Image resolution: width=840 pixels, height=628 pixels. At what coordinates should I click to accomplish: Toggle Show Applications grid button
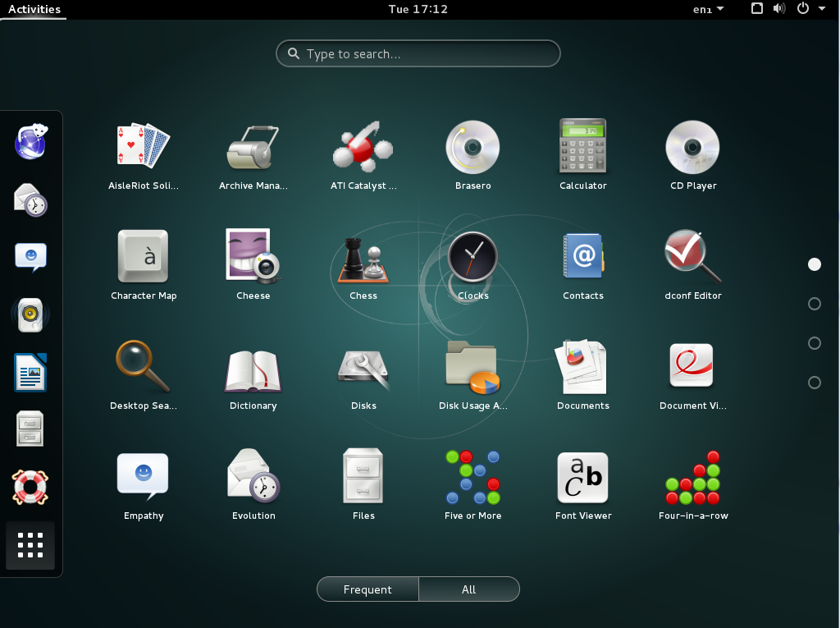click(x=30, y=545)
